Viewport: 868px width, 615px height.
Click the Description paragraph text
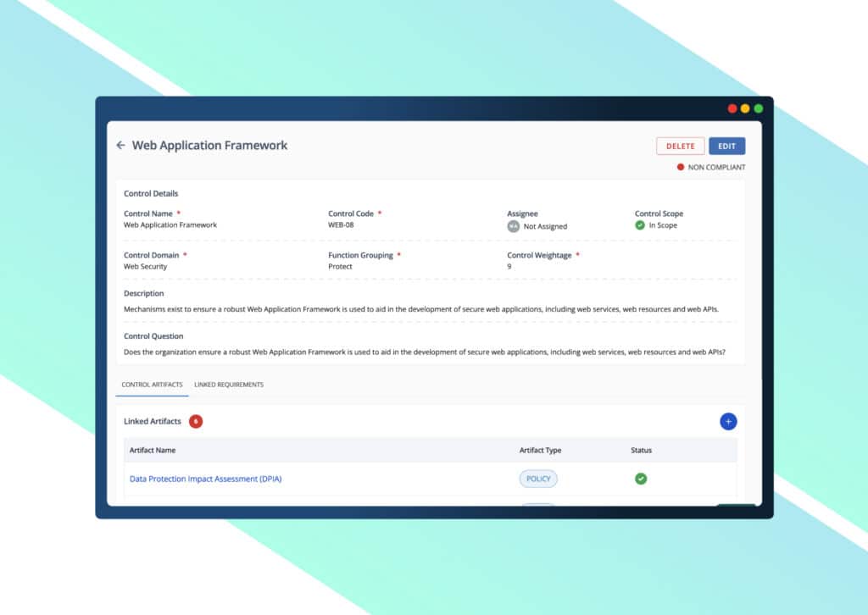[x=420, y=309]
